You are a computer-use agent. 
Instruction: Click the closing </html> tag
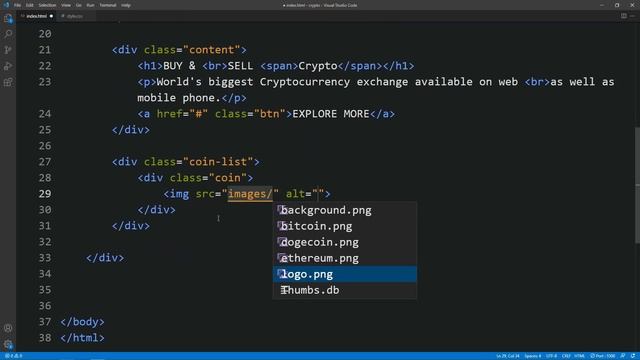coord(82,338)
